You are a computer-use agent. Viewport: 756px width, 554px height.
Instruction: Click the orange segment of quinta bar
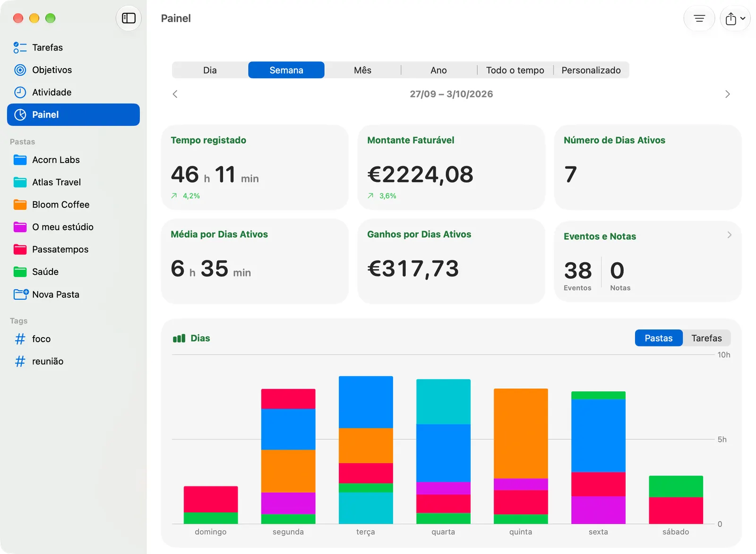point(521,433)
